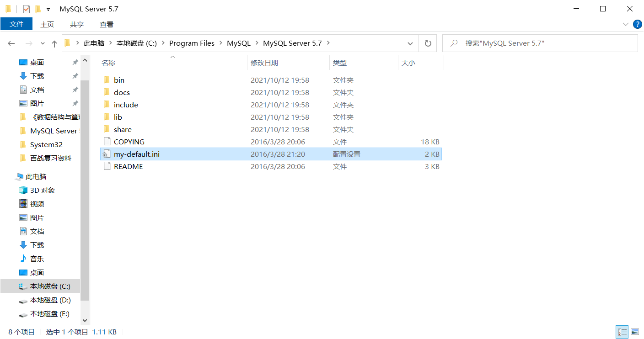
Task: Click the Back navigation arrow
Action: [x=11, y=43]
